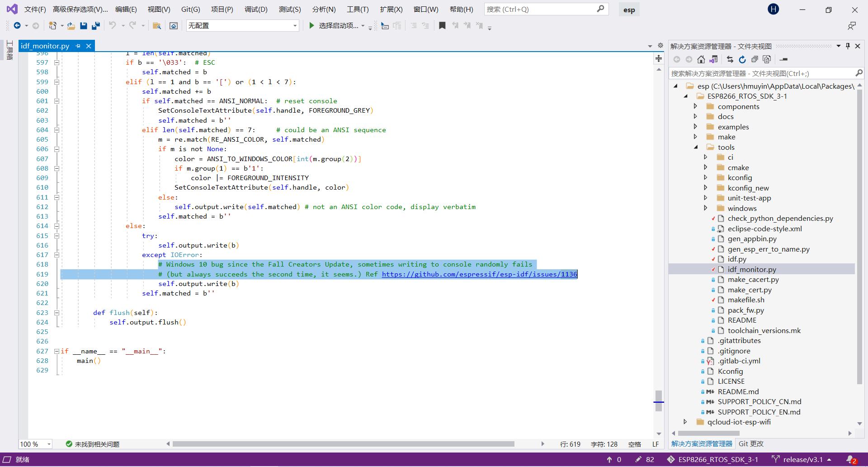Image resolution: width=868 pixels, height=467 pixels.
Task: Open the 调试(D) menu
Action: point(255,9)
